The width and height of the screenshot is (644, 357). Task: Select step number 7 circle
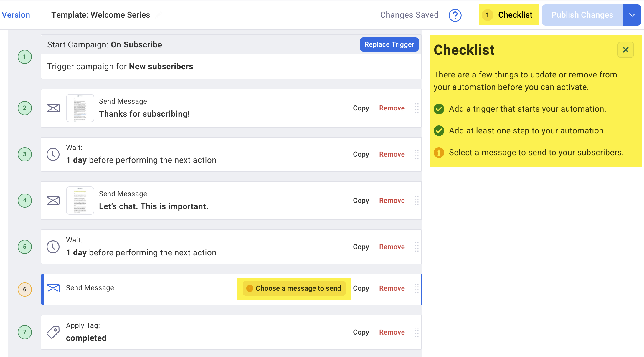tap(25, 332)
